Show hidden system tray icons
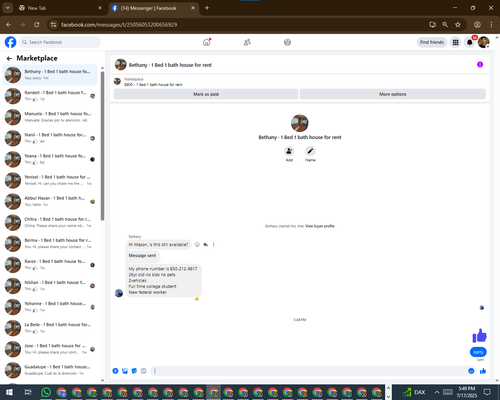Viewport: 500px width, 400px height. (x=437, y=392)
